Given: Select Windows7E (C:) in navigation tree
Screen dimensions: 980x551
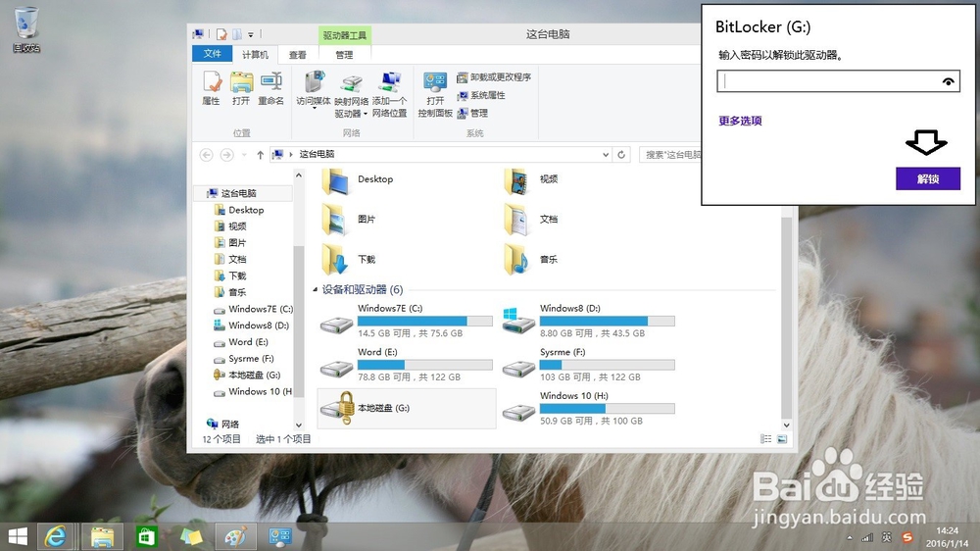Looking at the screenshot, I should pos(253,309).
